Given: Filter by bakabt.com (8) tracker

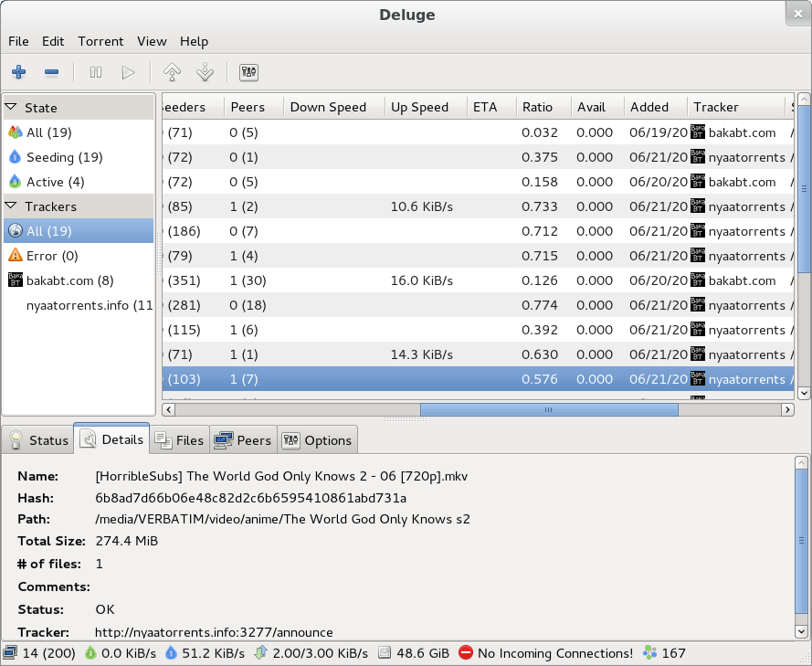Looking at the screenshot, I should coord(79,280).
